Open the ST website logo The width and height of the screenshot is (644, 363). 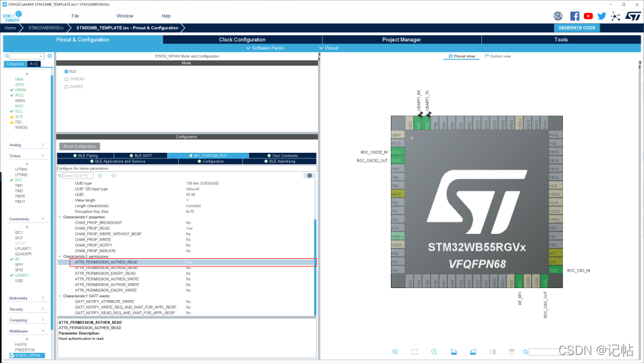(633, 16)
